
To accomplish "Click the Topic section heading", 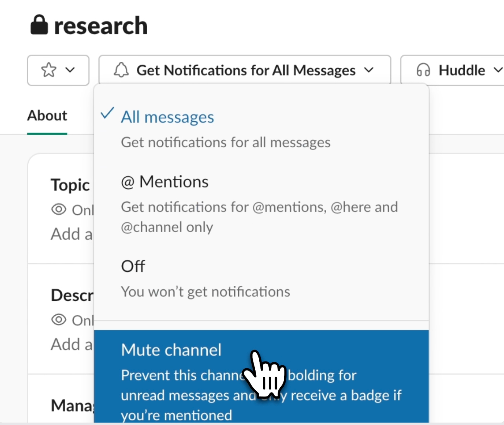I will pos(70,185).
